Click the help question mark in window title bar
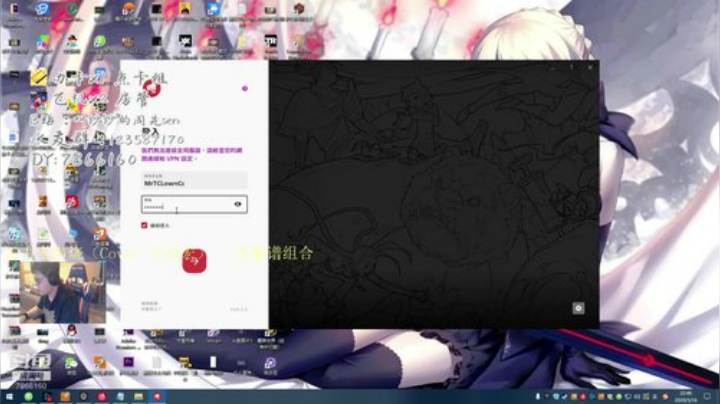The width and height of the screenshot is (720, 404). click(572, 67)
